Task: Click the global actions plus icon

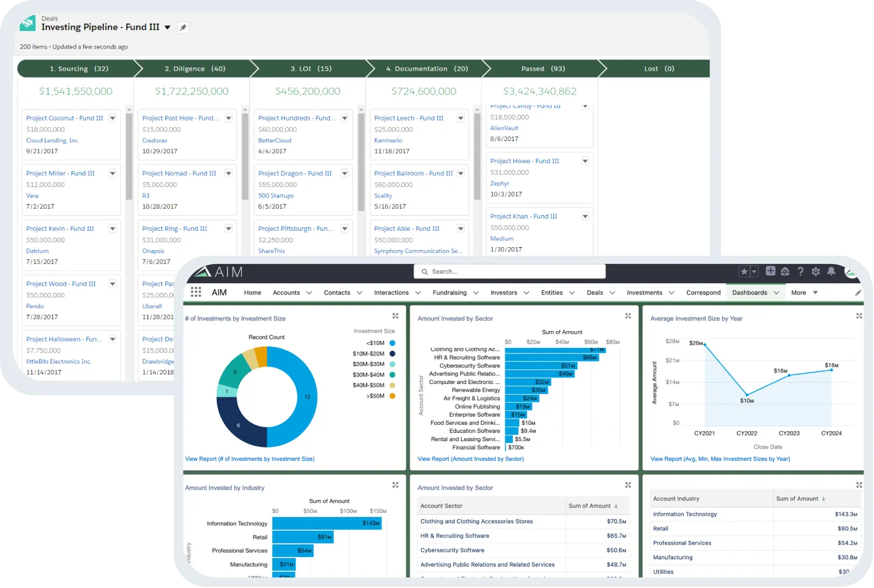Action: (x=770, y=271)
